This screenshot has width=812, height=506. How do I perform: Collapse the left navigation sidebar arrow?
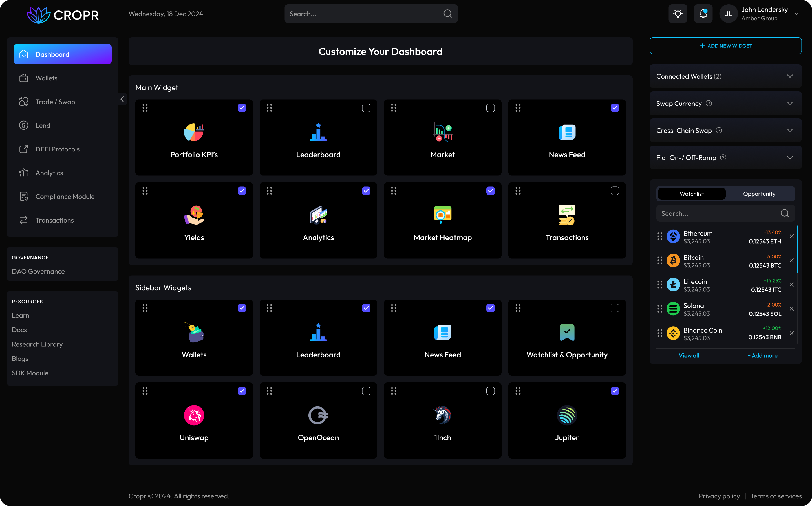coord(122,99)
